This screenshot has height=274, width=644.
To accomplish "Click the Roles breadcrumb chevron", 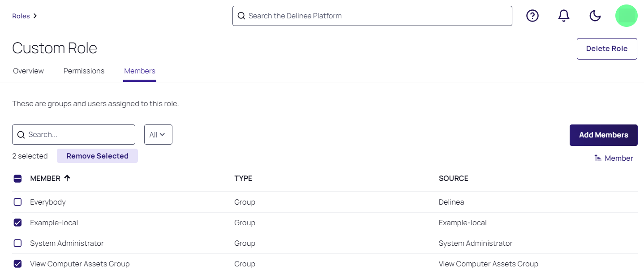I will (x=35, y=16).
